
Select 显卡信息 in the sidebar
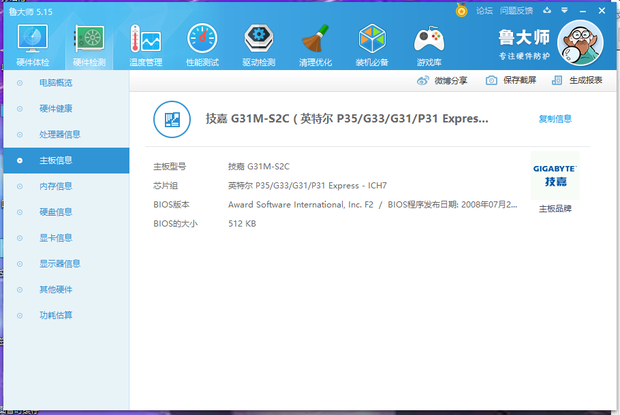(66, 238)
